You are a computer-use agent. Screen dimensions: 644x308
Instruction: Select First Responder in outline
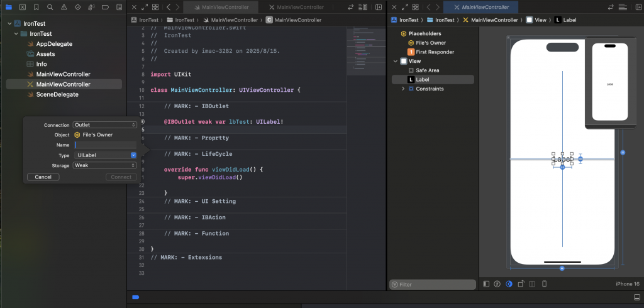tap(435, 52)
